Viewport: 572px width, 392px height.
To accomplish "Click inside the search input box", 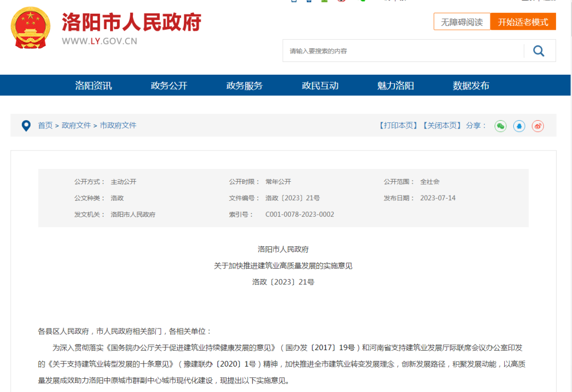I will (x=371, y=50).
